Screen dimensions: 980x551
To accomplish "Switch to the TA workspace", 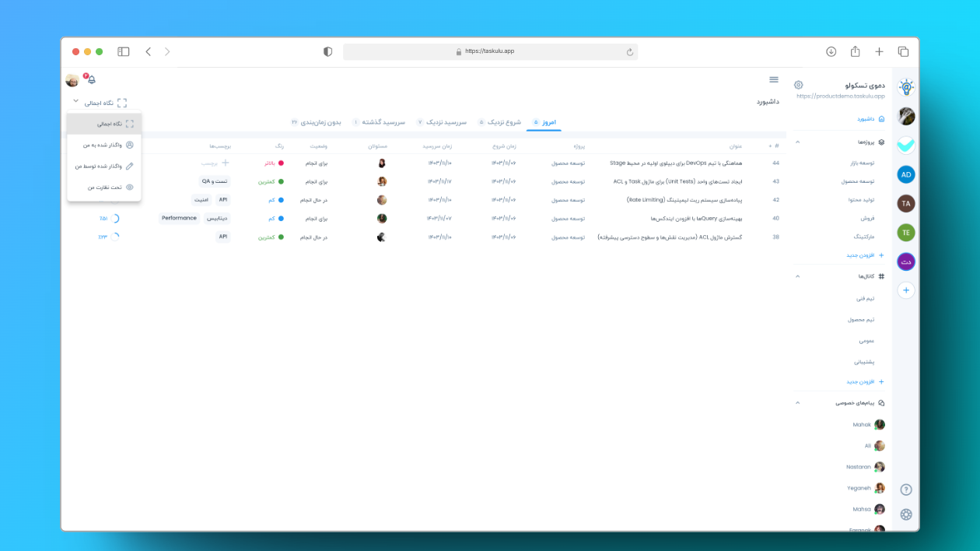I will (906, 203).
